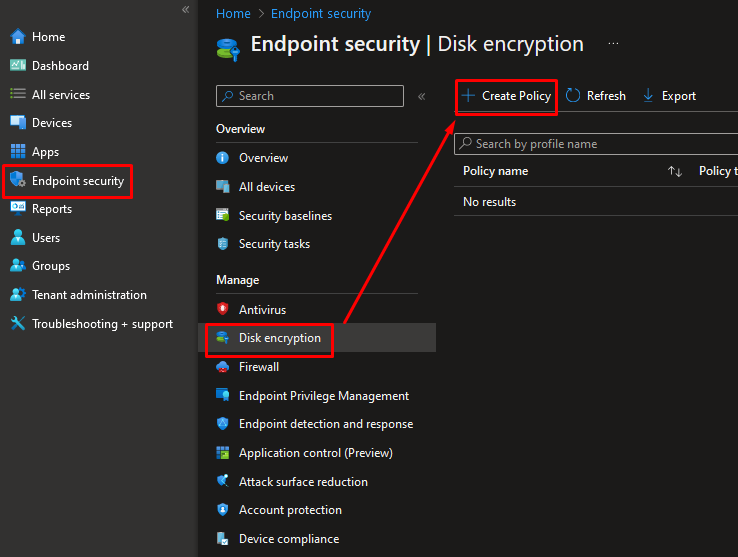Click the Endpoint security shield icon

click(18, 180)
